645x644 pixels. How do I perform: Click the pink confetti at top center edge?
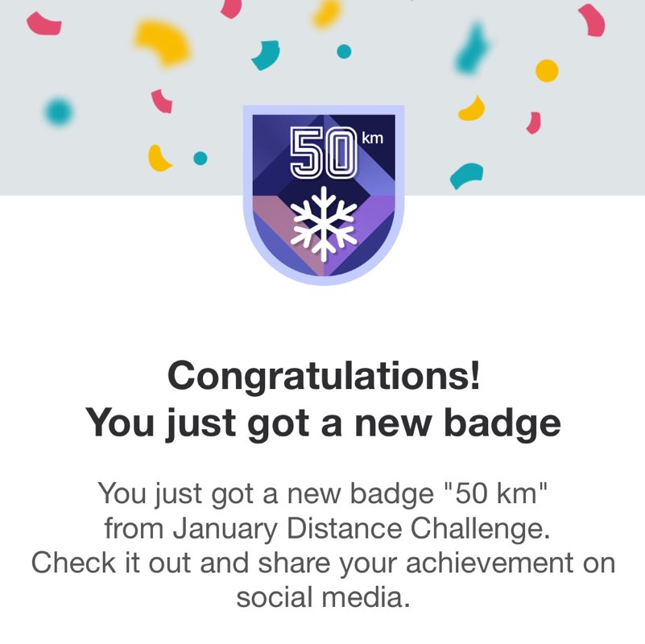pyautogui.click(x=232, y=8)
